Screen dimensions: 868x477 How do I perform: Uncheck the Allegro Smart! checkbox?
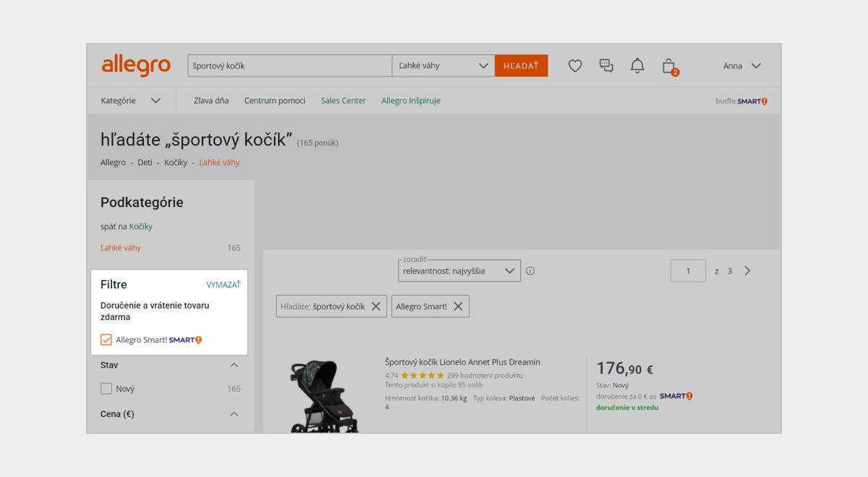(106, 339)
